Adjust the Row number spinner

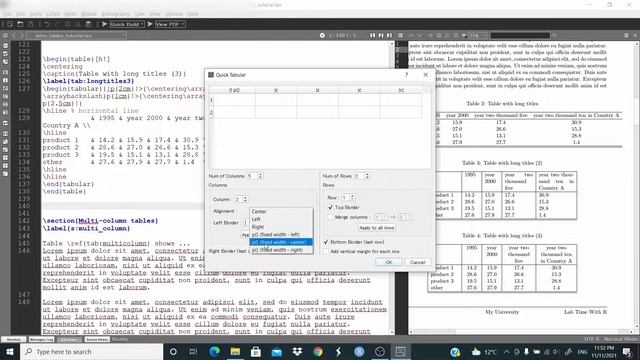pos(348,198)
